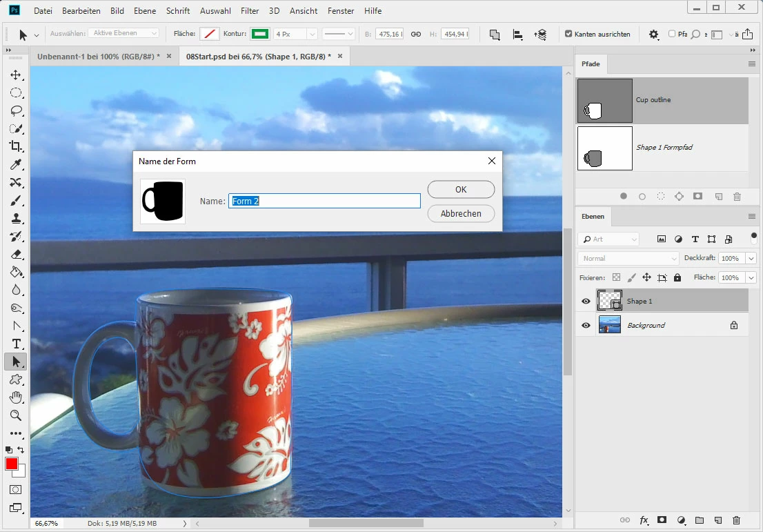763x532 pixels.
Task: Toggle layer filter switch
Action: pyautogui.click(x=754, y=239)
